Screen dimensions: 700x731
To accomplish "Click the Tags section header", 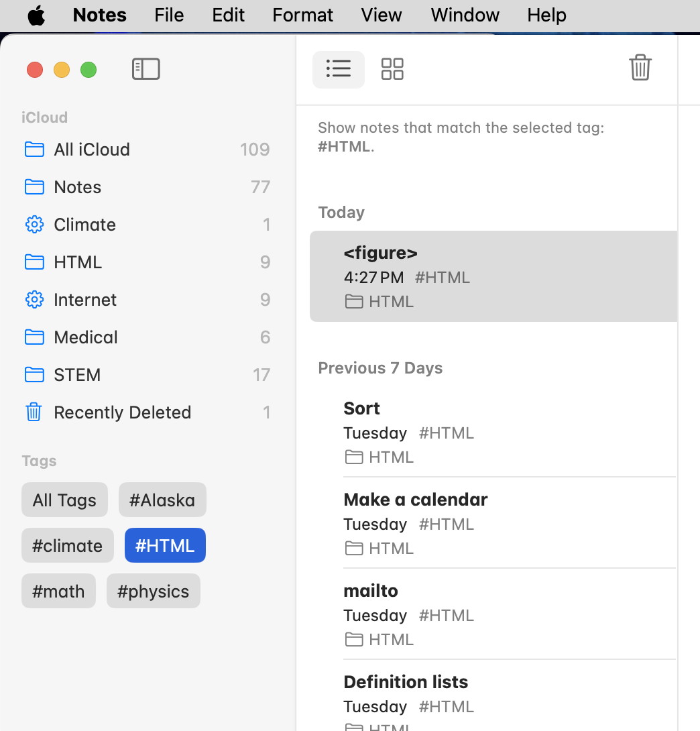I will tap(39, 461).
